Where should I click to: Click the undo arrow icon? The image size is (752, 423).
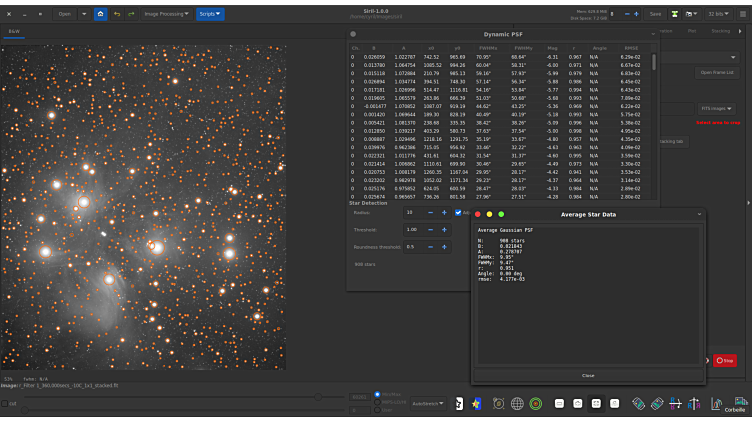pos(117,14)
